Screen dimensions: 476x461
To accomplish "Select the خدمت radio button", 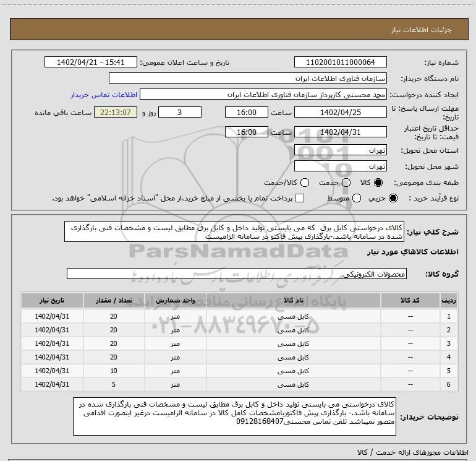I will pyautogui.click(x=346, y=183).
